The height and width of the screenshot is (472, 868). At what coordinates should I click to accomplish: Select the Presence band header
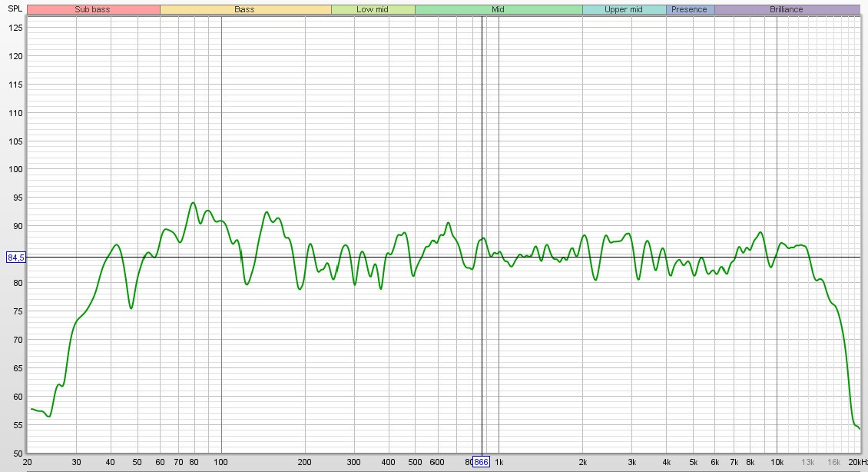(x=690, y=10)
